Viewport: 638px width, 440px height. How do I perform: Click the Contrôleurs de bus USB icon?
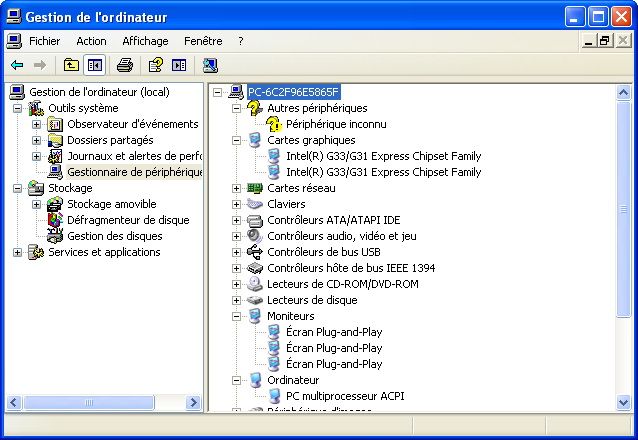click(x=255, y=252)
